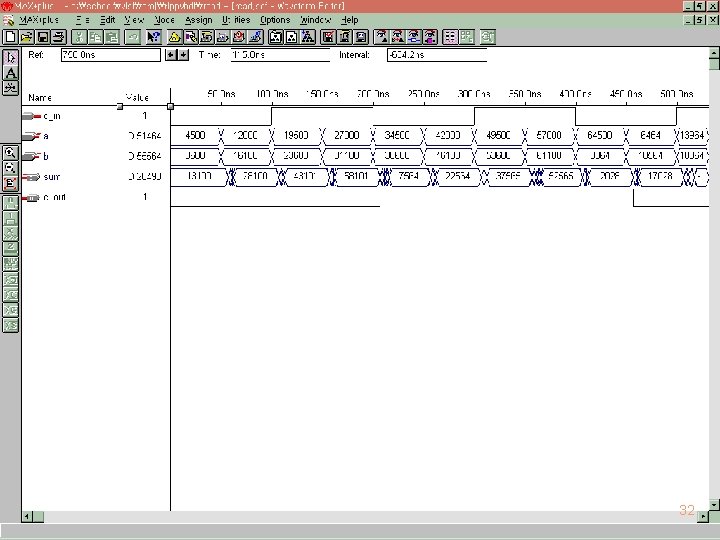This screenshot has height=540, width=720.
Task: Click the horizontal scrollbar left arrow
Action: (x=27, y=517)
